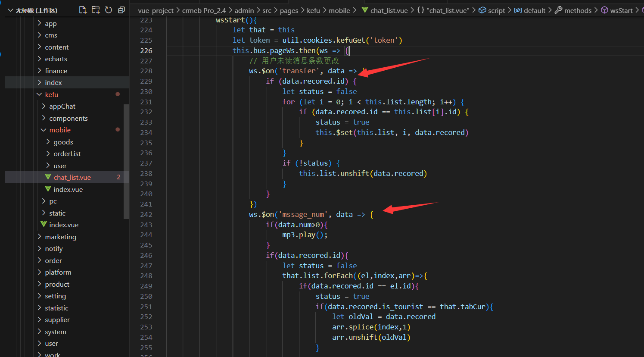Click the cube icon next to script breadcrumb
Screen dimensions: 644x357
[482, 10]
